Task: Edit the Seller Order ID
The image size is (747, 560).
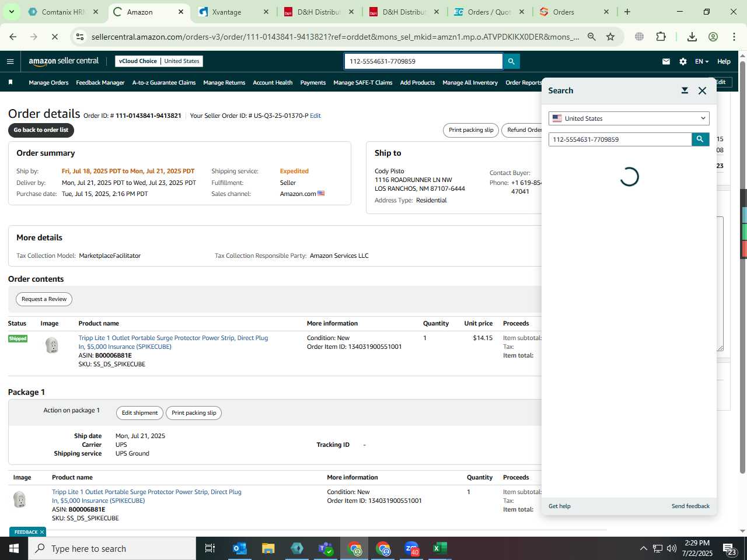Action: (x=315, y=116)
